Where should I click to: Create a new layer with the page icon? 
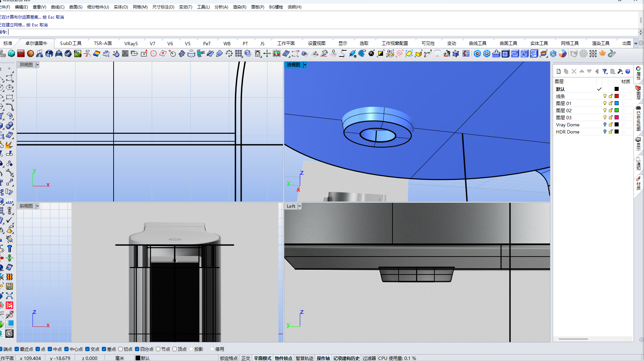pos(558,71)
